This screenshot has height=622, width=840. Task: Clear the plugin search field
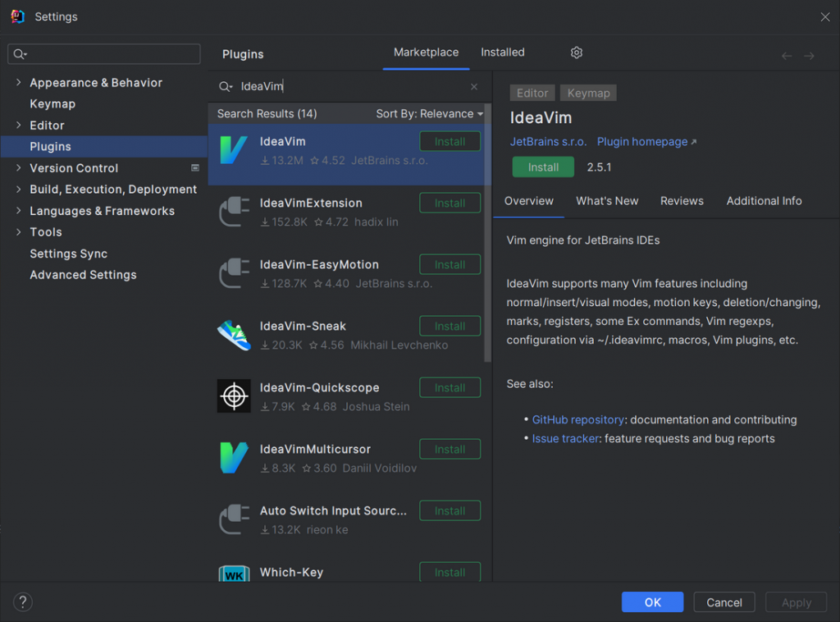474,87
